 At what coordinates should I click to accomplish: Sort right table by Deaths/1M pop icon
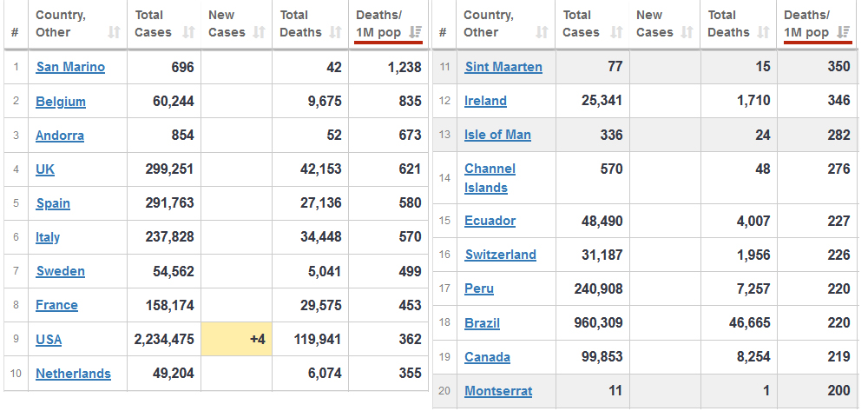(x=844, y=33)
